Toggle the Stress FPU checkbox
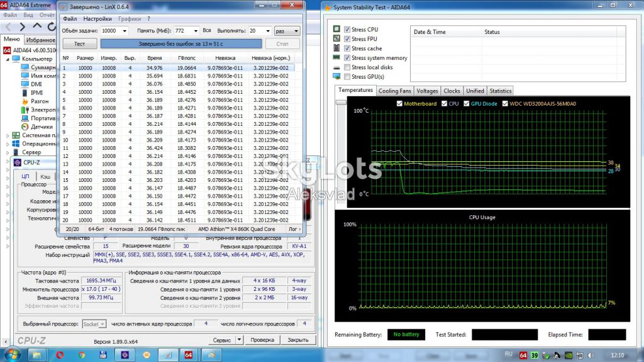 (347, 38)
